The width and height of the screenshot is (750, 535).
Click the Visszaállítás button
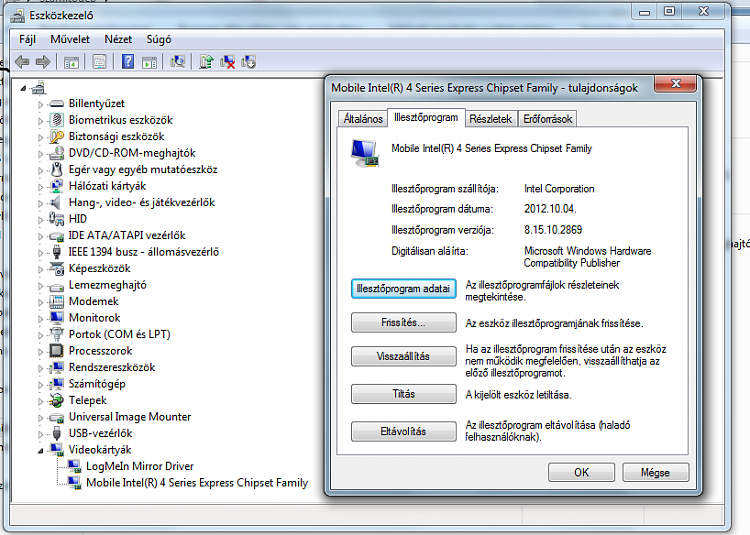pos(403,356)
